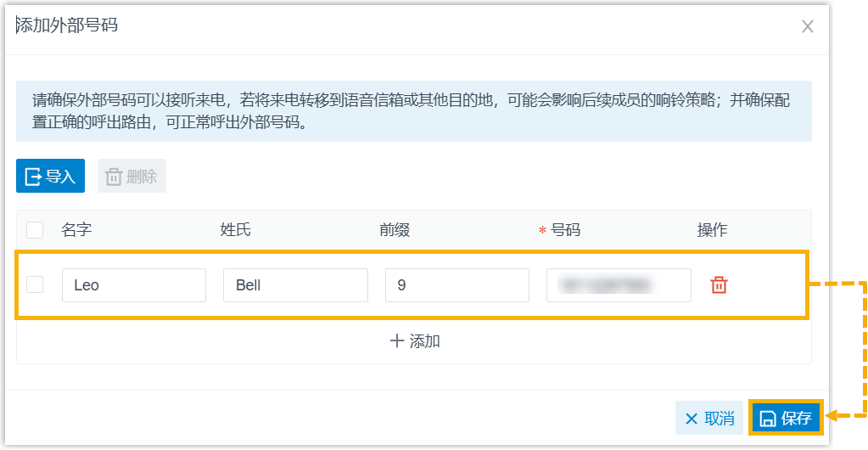Click the 前缀 column header
868x450 pixels.
(395, 229)
